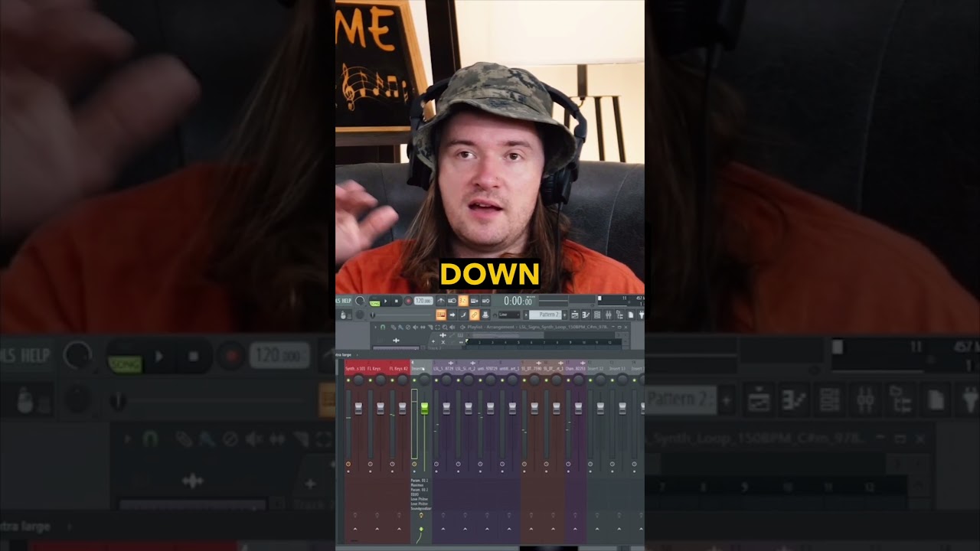Screen dimensions: 980x551
Task: Open the Pattern 2 selector
Action: 546,315
